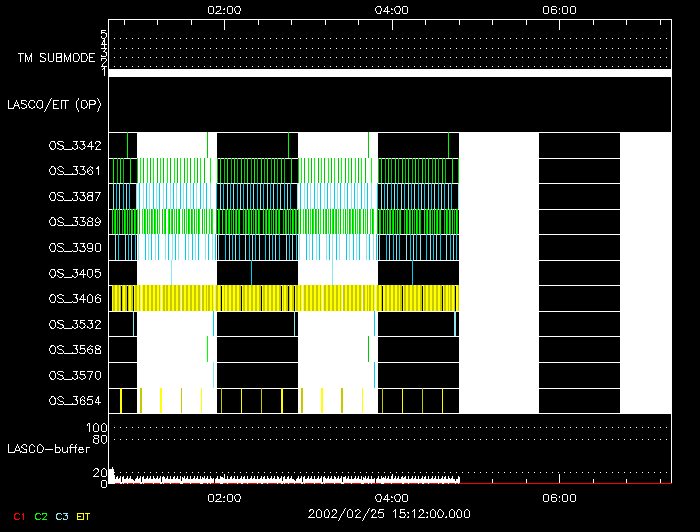The height and width of the screenshot is (532, 700).
Task: Click the C3 legend label
Action: click(x=62, y=517)
